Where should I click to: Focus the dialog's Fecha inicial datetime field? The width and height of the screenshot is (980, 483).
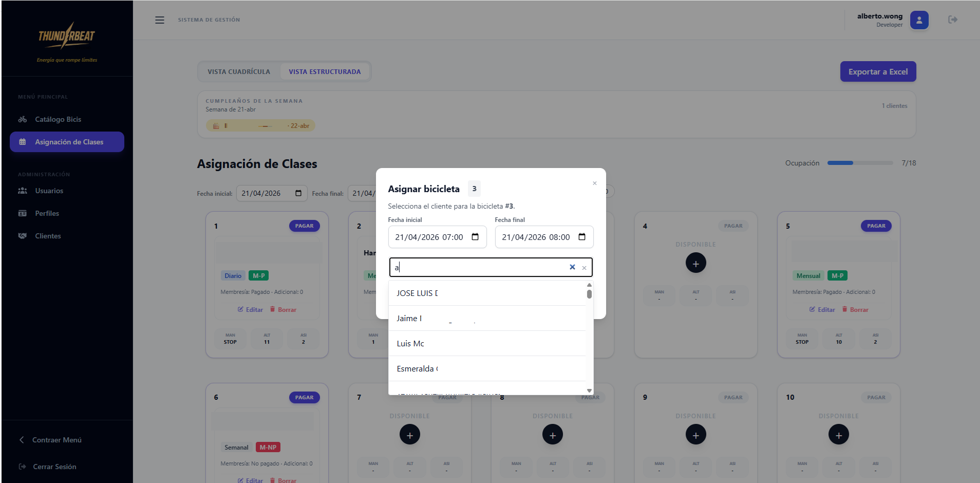click(437, 237)
